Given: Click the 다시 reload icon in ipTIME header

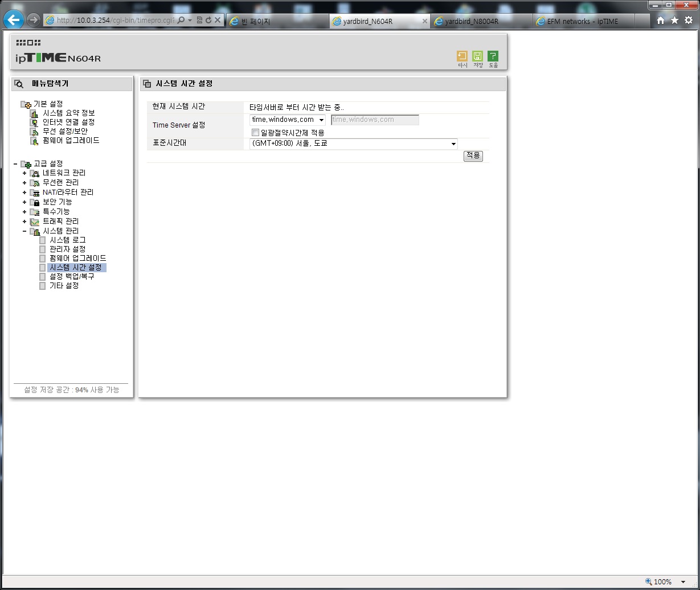Looking at the screenshot, I should coord(462,56).
